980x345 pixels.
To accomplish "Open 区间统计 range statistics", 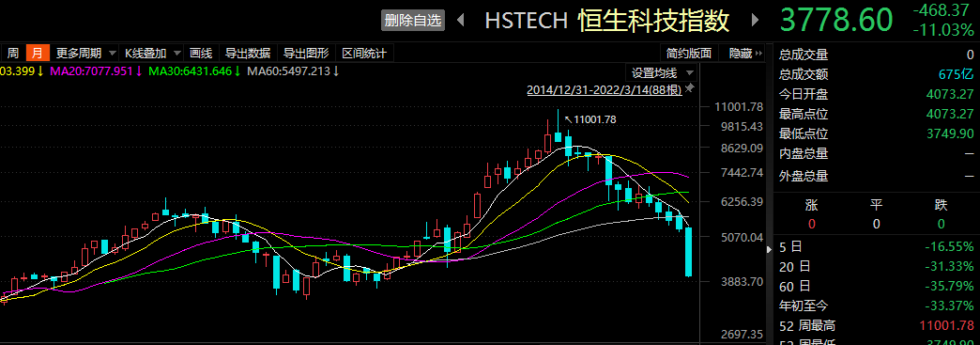I will point(365,54).
